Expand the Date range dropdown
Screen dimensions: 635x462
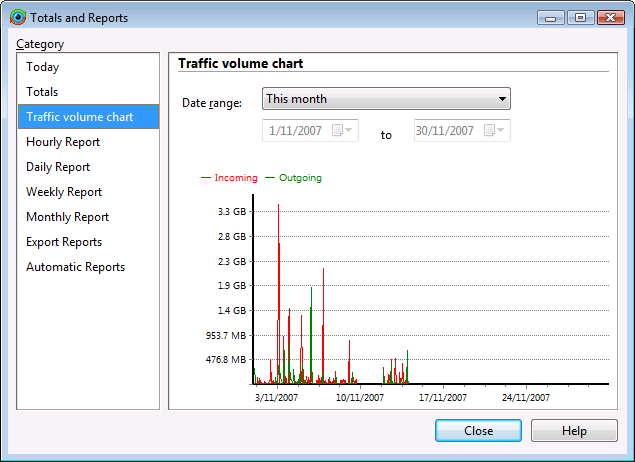(386, 99)
